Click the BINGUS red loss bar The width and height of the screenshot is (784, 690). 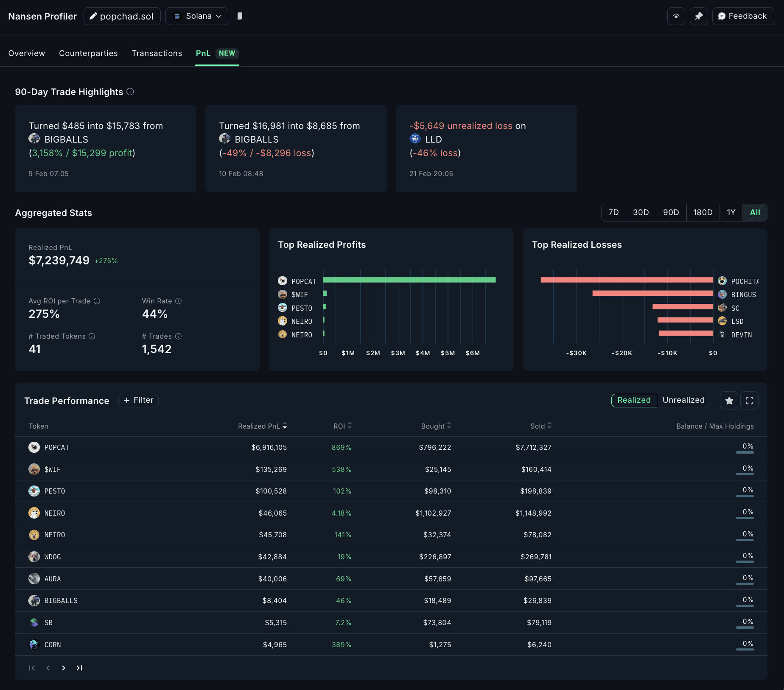coord(652,293)
